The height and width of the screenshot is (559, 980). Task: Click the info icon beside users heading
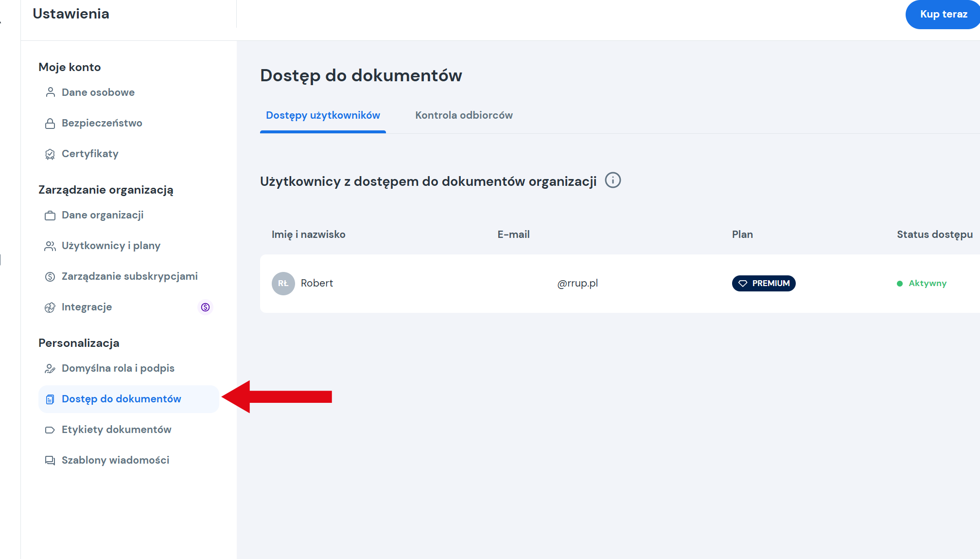(612, 180)
